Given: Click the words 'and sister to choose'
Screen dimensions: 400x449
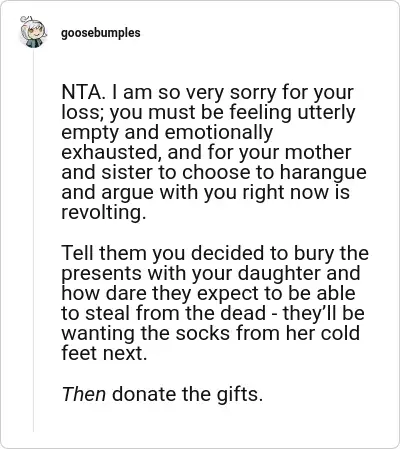Looking at the screenshot, I should click(x=166, y=172).
